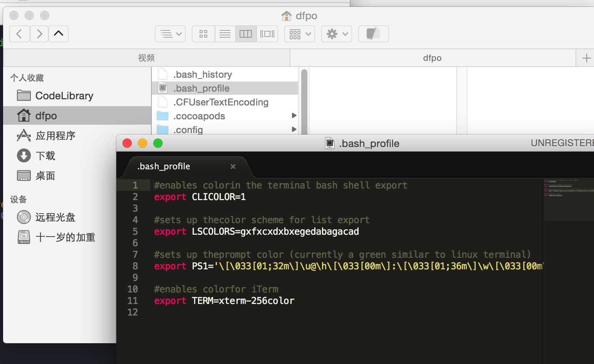
Task: Click the LSCOLORS export line
Action: point(257,231)
